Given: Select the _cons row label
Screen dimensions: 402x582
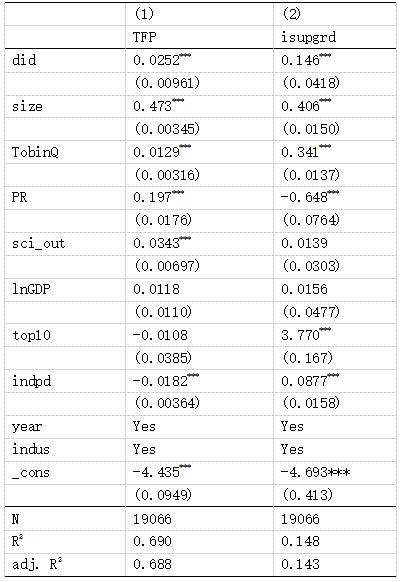Looking at the screenshot, I should (x=65, y=473).
